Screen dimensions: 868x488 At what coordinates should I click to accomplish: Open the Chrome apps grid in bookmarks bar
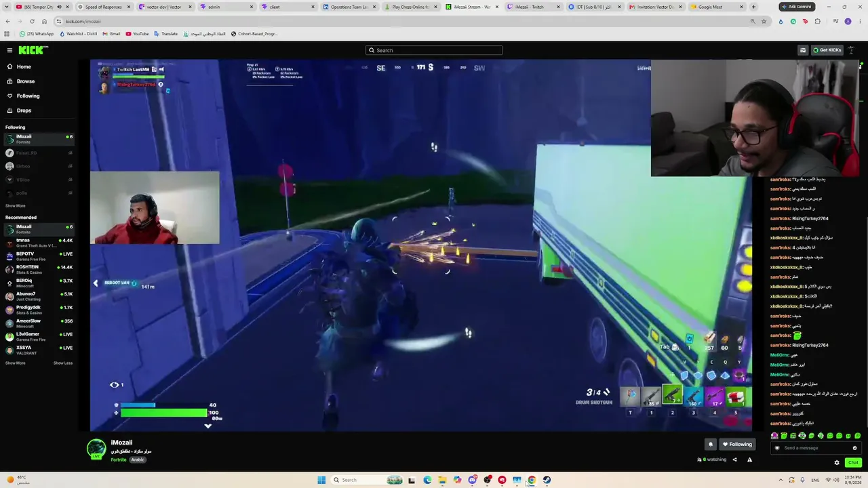[x=7, y=34]
